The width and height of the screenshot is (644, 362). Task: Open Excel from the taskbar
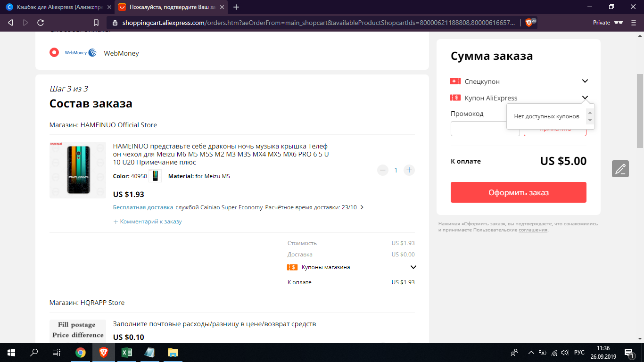tap(126, 353)
